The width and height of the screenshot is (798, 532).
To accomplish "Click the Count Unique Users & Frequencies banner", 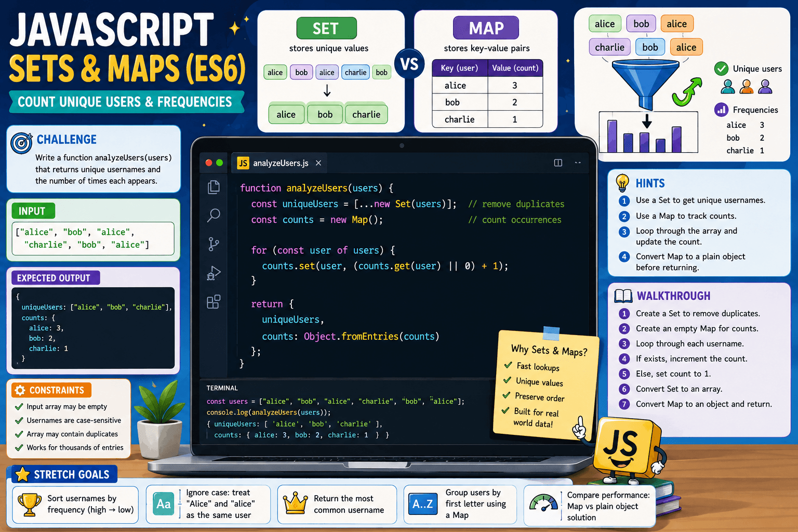I will click(x=125, y=102).
